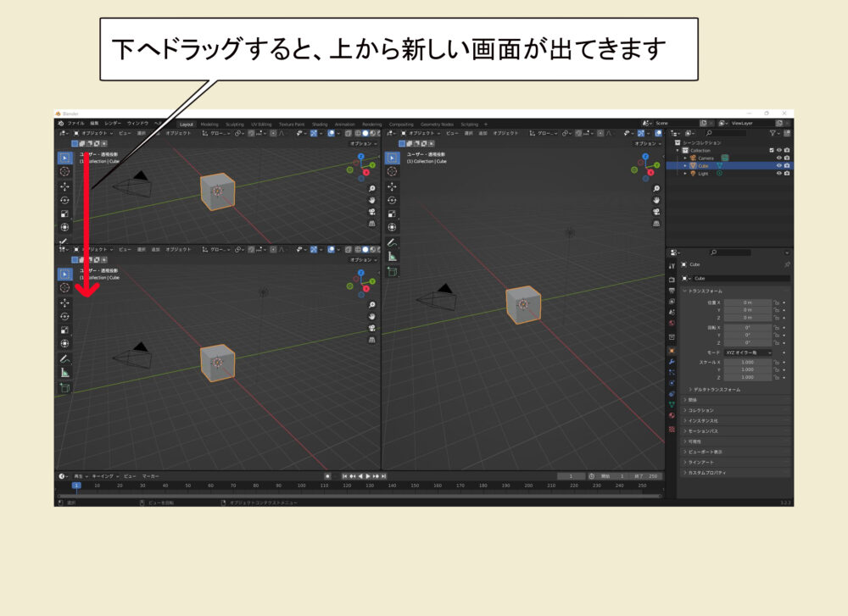Select the Rotate tool in the right viewport
The width and height of the screenshot is (848, 616).
pos(392,200)
